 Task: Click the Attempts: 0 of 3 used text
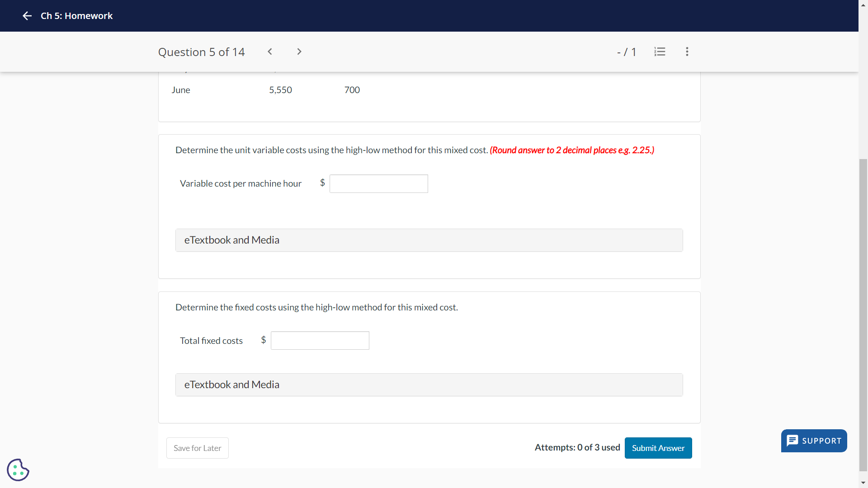coord(577,447)
